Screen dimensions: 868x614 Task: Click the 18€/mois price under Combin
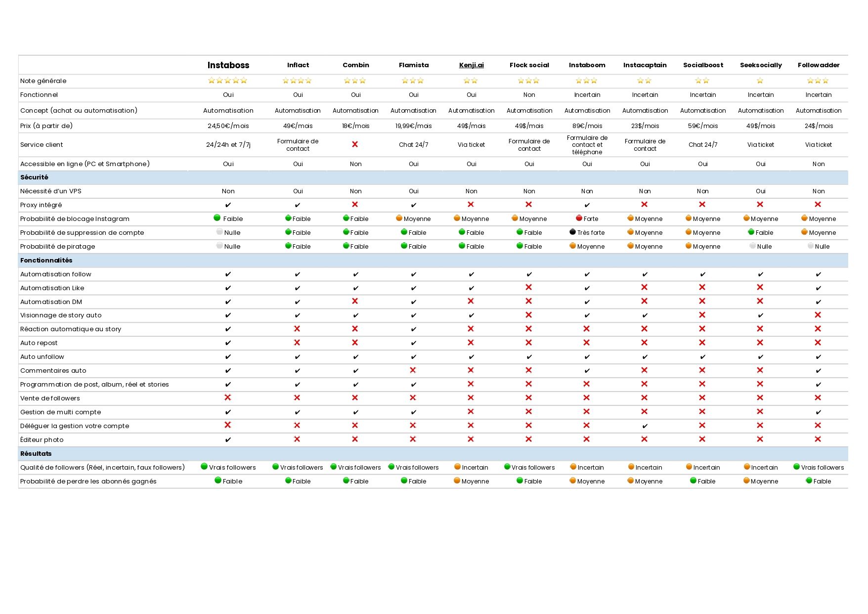[356, 126]
